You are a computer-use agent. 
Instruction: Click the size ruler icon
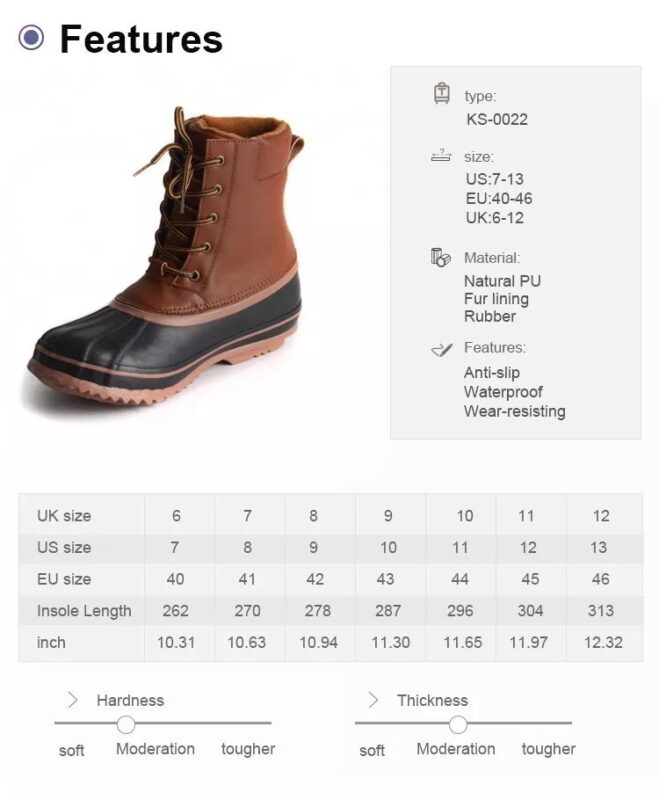(441, 156)
